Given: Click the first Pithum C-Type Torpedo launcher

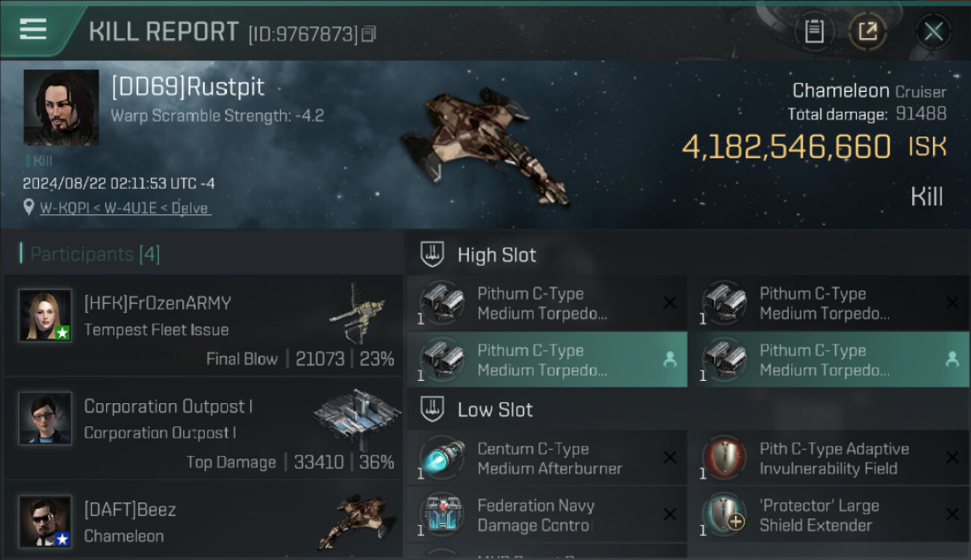Looking at the screenshot, I should [546, 303].
